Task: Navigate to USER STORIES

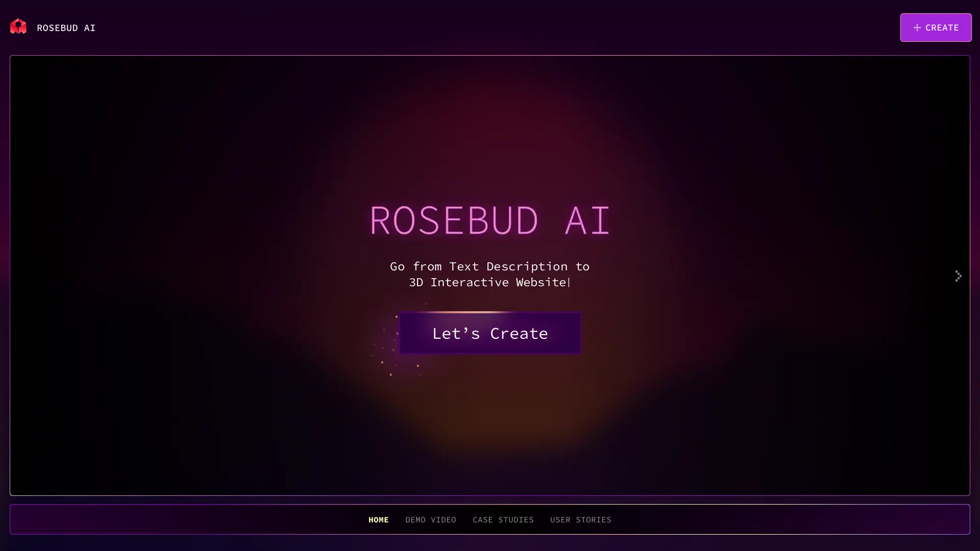Action: [x=580, y=519]
